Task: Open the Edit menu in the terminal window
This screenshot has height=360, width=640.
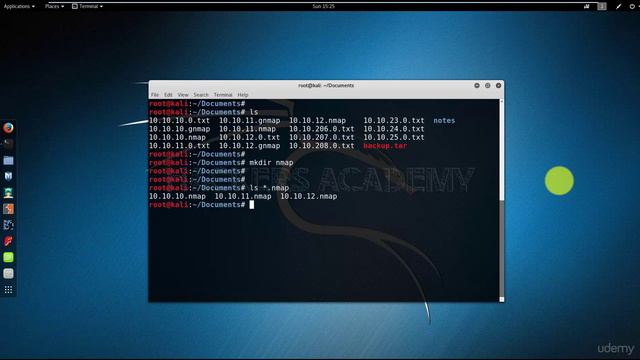Action: [168, 95]
